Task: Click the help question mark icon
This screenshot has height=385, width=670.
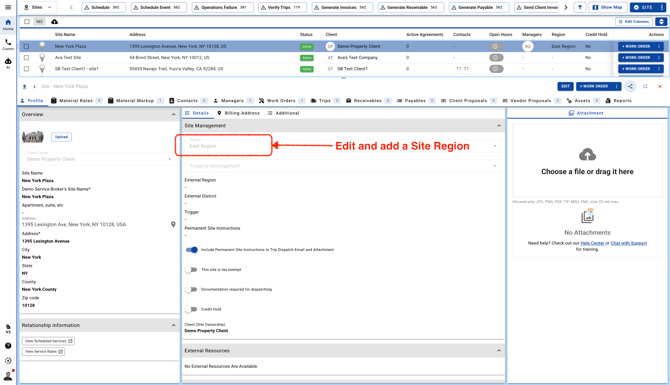Action: (8, 346)
